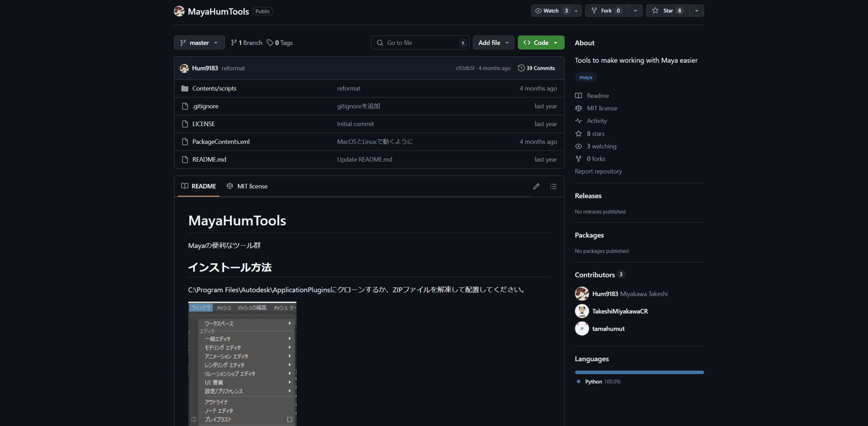Click the Go to file search field
The image size is (868, 426).
point(420,43)
